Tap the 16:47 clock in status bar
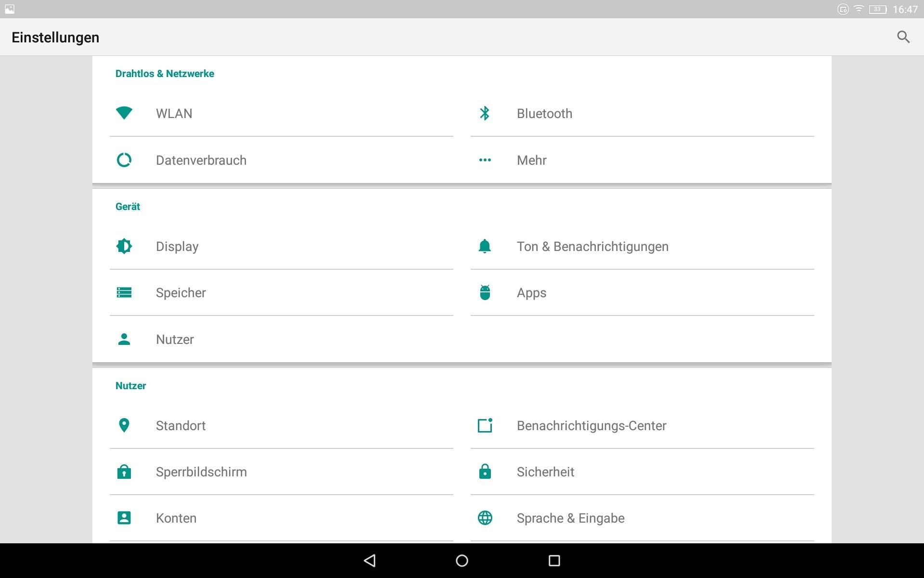This screenshot has height=578, width=924. [x=905, y=9]
